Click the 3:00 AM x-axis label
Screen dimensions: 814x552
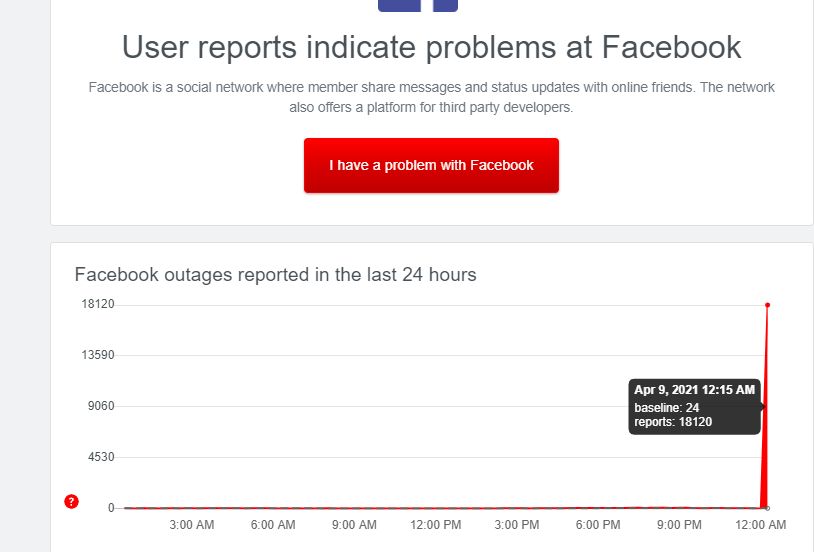pos(192,525)
